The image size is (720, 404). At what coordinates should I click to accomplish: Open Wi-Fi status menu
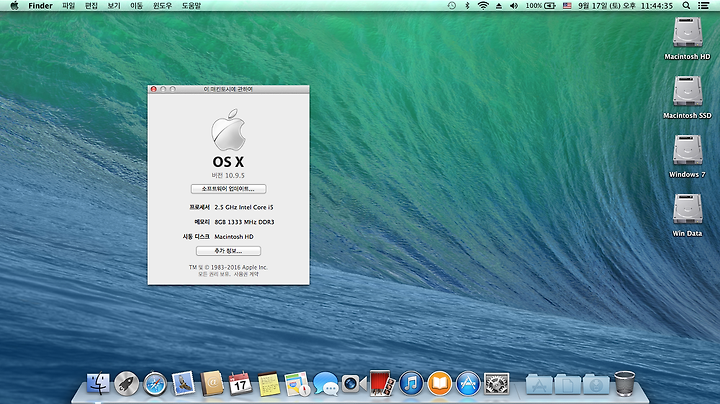[x=483, y=6]
